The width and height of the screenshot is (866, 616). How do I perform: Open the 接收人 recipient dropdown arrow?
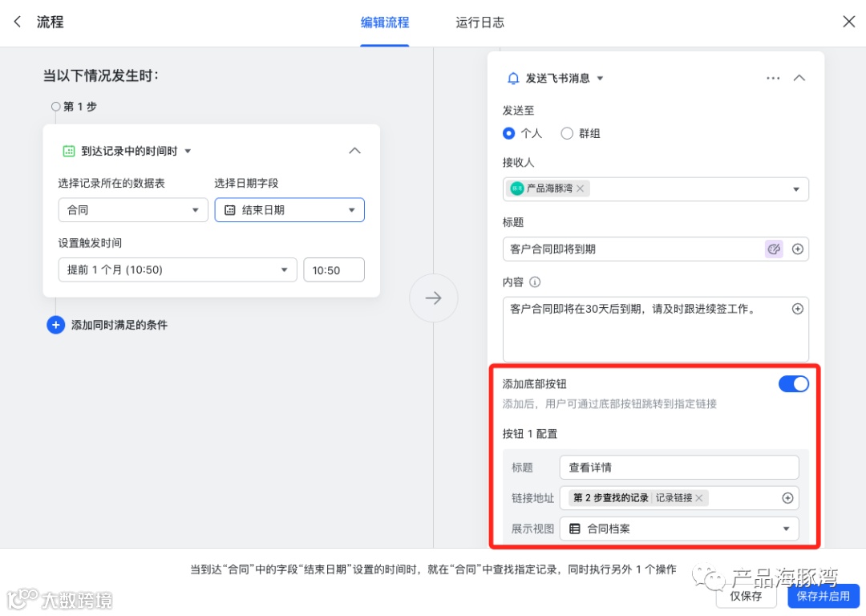coord(796,189)
